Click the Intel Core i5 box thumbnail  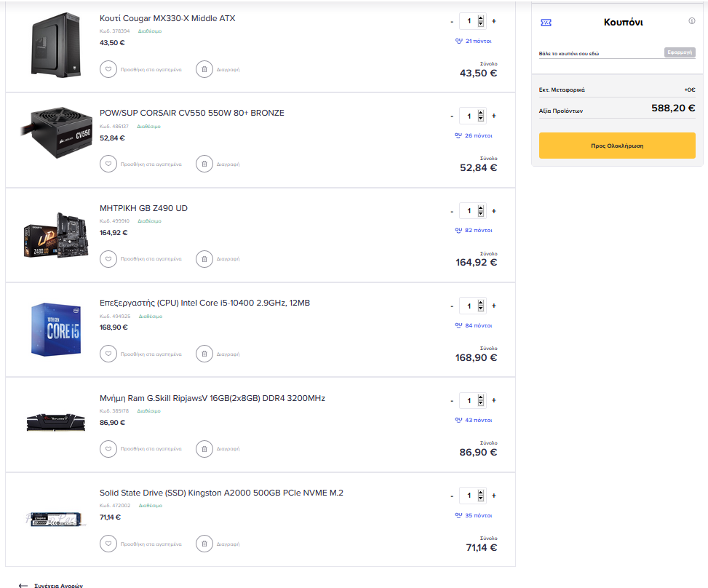click(x=56, y=330)
